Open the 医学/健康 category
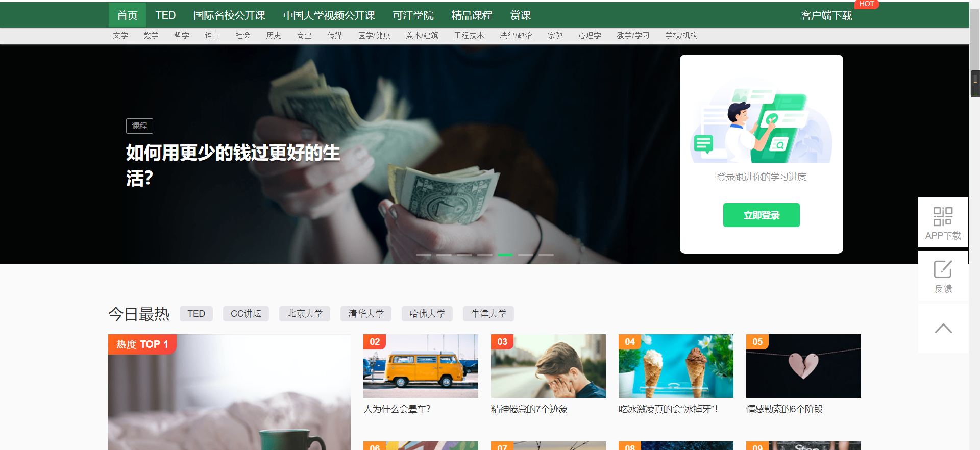This screenshot has height=450, width=980. click(x=374, y=35)
